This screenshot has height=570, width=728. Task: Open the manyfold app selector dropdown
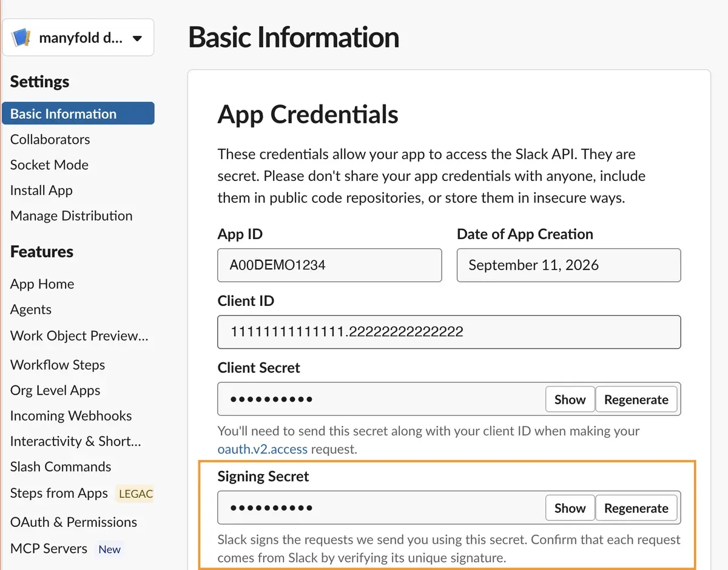click(x=78, y=38)
